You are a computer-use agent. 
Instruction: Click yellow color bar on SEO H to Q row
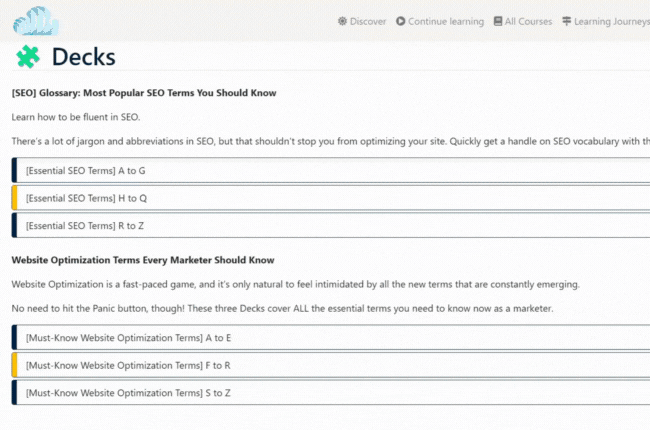point(14,198)
